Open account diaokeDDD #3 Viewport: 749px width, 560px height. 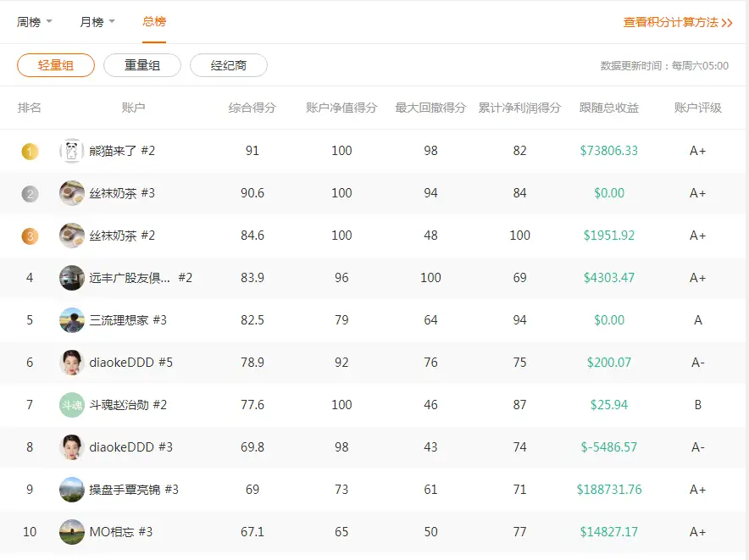[130, 447]
